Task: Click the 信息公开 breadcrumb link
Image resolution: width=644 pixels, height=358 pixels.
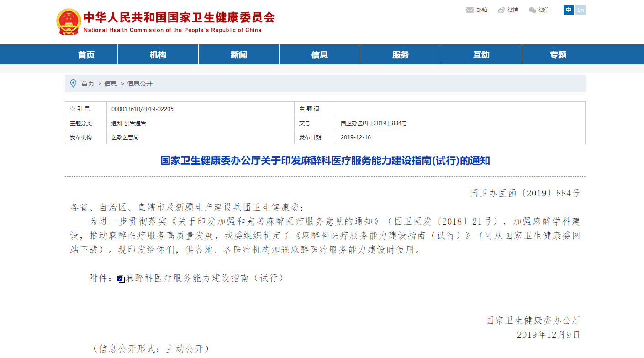Action: coord(140,84)
